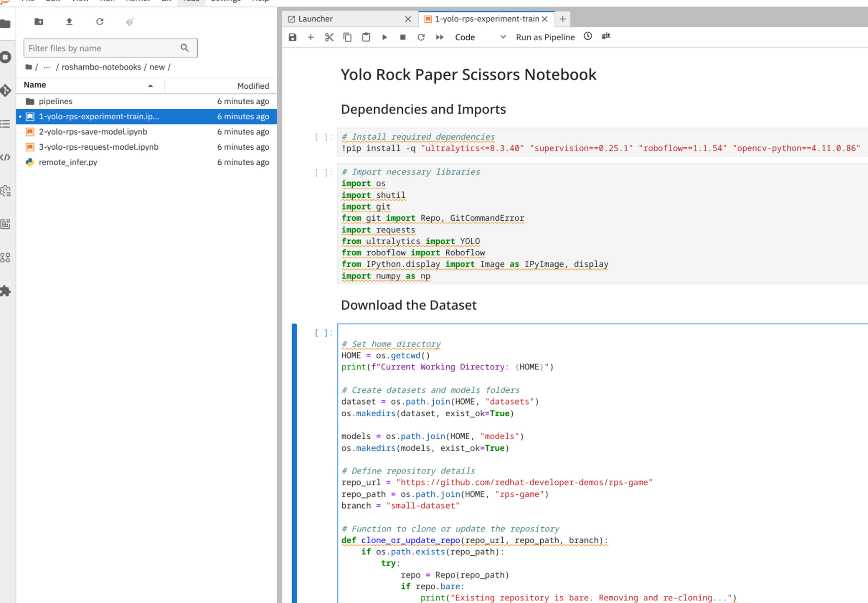The height and width of the screenshot is (603, 868).
Task: Click the git clone icon in file browser toolbar
Action: [x=130, y=21]
